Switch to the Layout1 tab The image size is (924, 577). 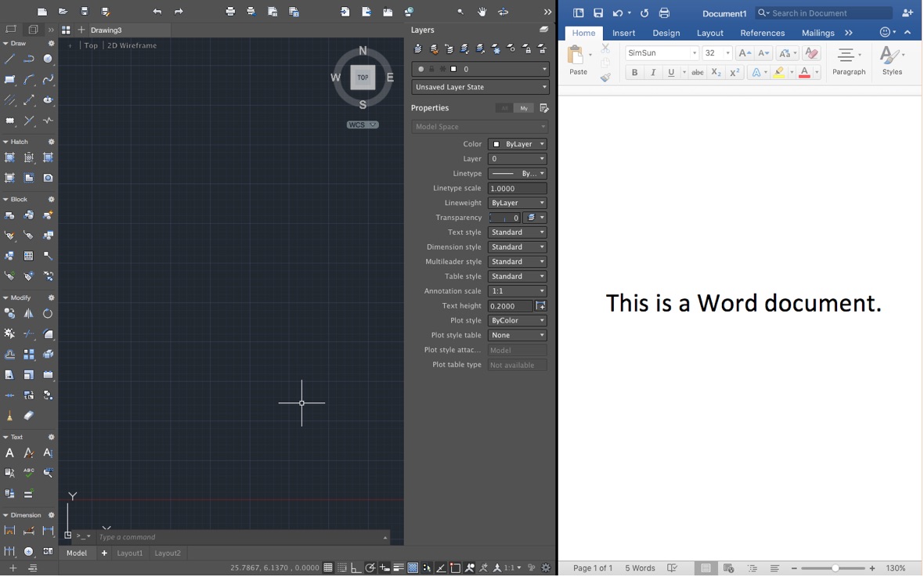tap(130, 554)
